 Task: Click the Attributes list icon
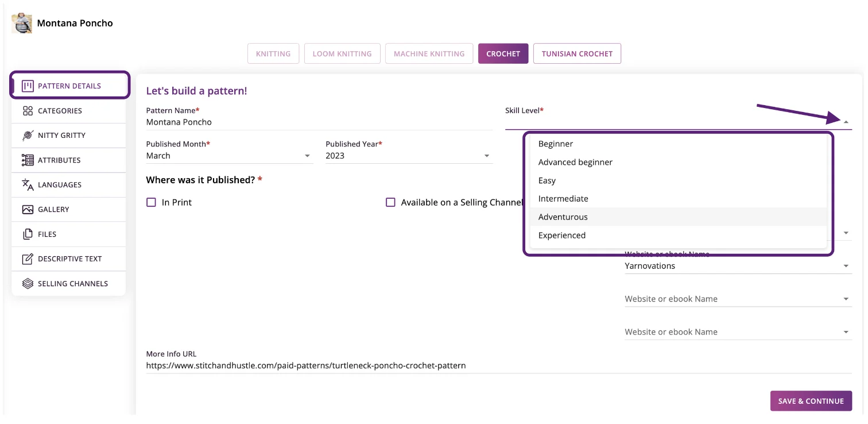coord(28,160)
